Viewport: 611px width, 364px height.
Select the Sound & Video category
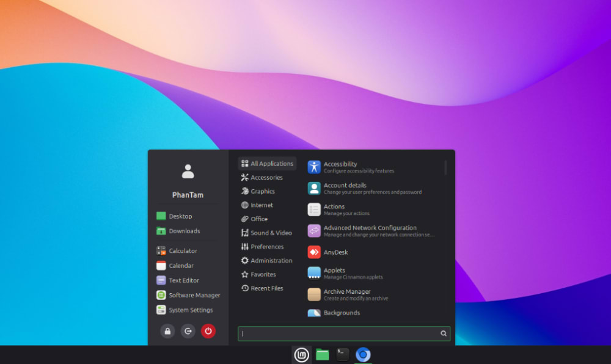(268, 233)
